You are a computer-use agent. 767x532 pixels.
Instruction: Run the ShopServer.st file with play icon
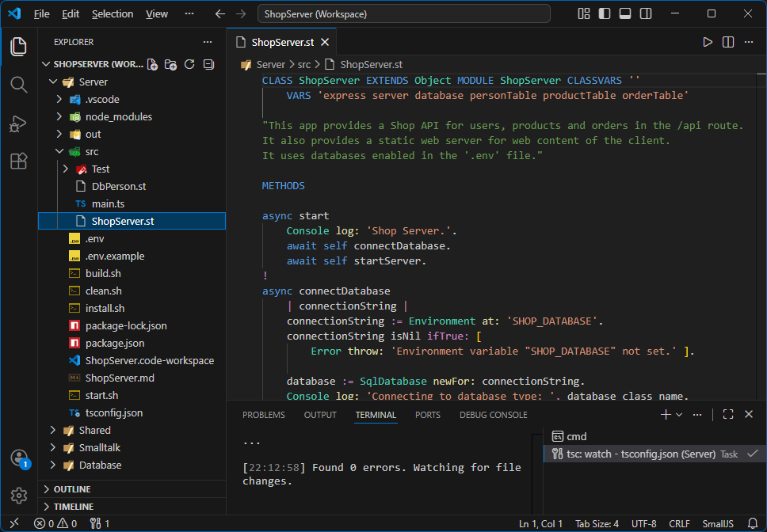coord(708,42)
